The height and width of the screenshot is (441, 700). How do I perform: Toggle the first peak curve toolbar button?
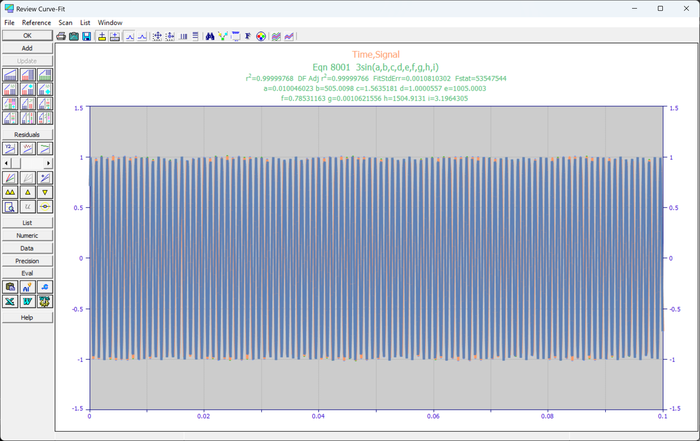[x=129, y=36]
